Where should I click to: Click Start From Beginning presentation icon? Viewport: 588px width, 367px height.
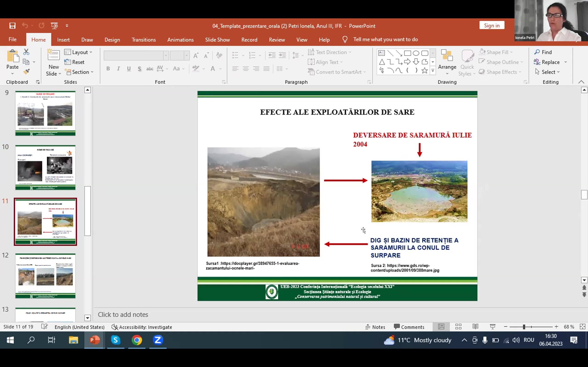(x=54, y=26)
